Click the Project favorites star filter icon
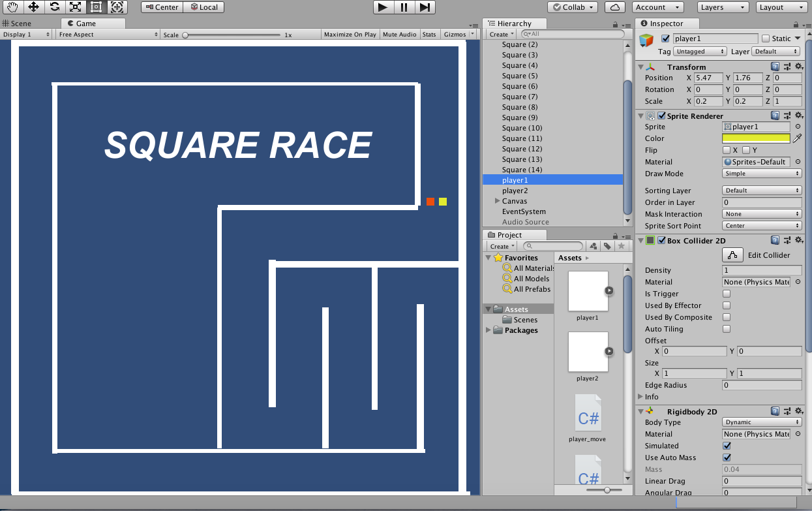 click(x=622, y=246)
